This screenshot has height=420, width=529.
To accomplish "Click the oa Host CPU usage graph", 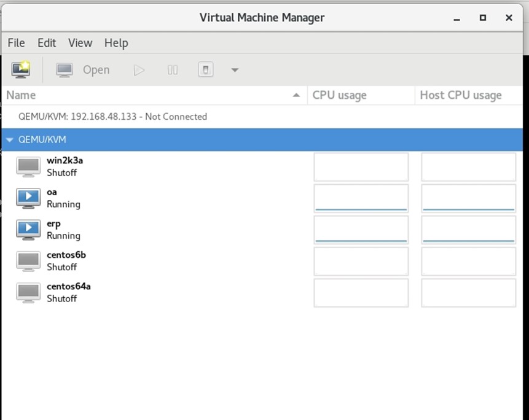I will click(469, 198).
